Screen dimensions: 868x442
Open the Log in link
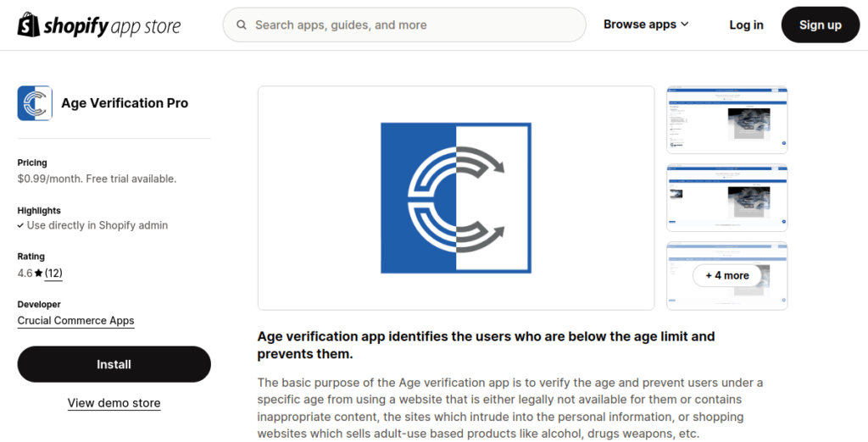click(x=746, y=25)
